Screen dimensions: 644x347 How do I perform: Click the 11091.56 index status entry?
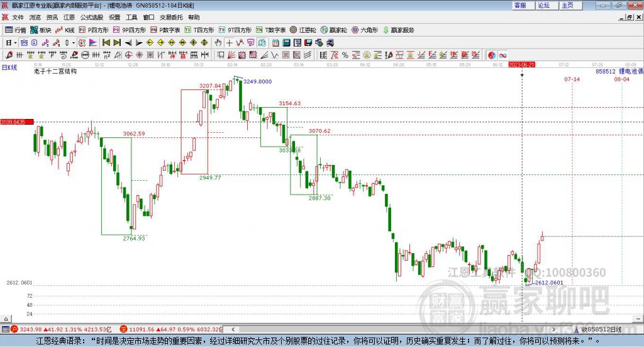pos(171,329)
